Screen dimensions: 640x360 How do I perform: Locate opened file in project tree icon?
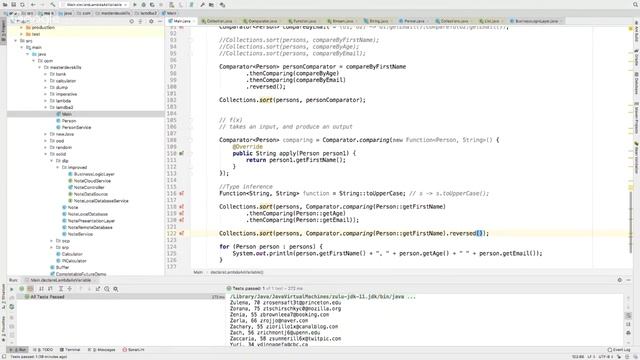tap(131, 21)
